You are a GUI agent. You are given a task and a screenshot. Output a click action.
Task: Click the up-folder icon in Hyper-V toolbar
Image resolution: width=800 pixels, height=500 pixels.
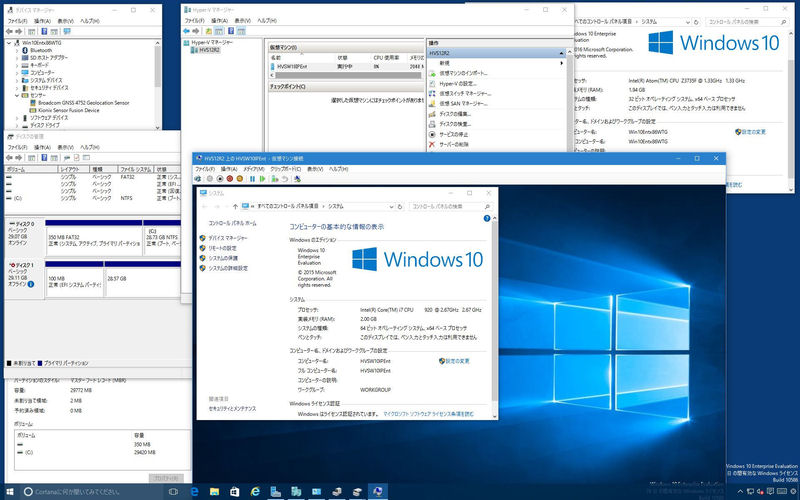click(x=209, y=31)
